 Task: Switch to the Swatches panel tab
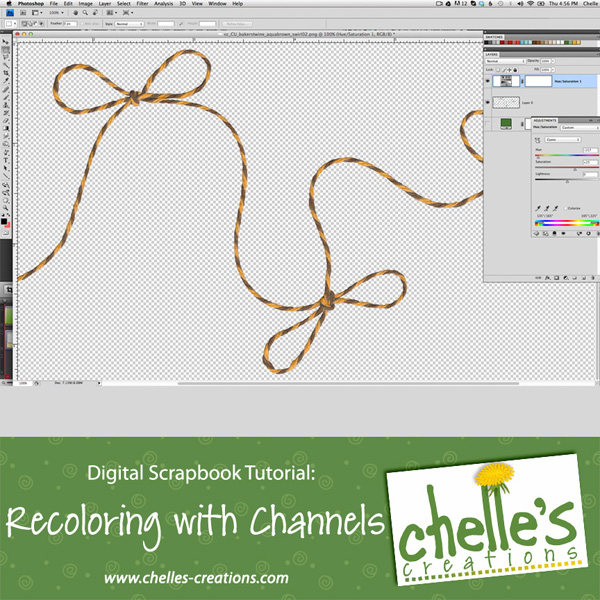[494, 37]
